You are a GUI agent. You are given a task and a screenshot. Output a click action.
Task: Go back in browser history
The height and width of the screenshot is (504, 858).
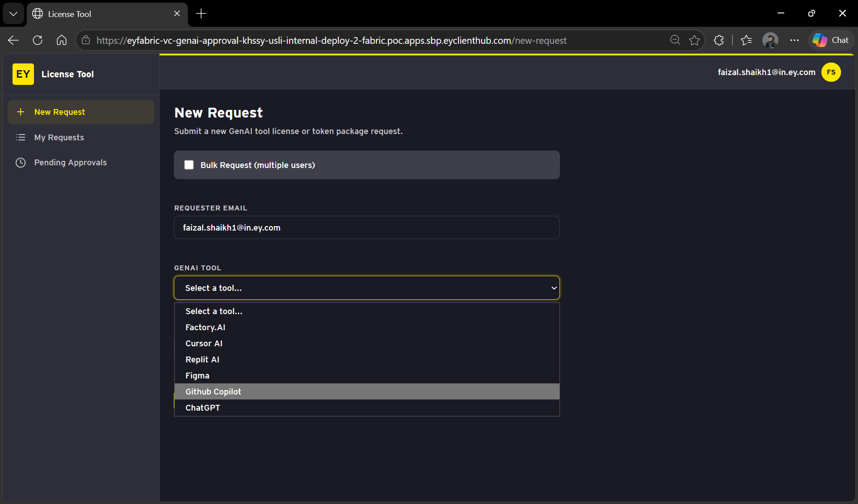point(13,41)
